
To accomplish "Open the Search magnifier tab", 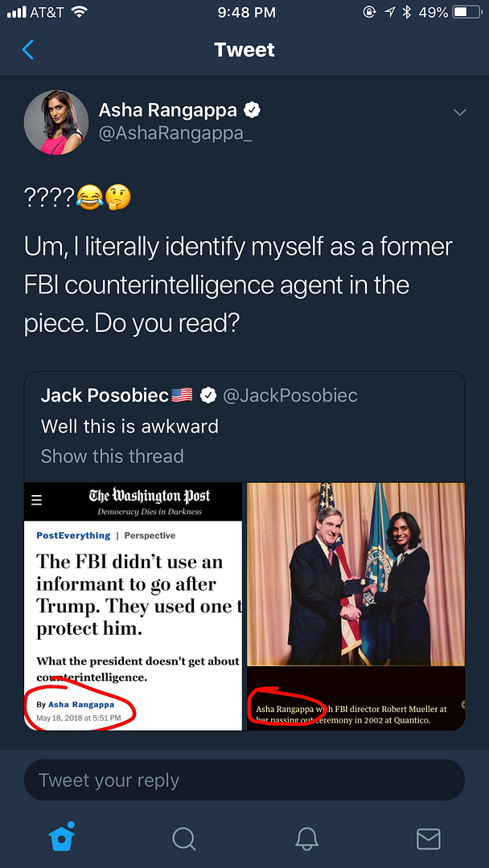I will tap(184, 838).
